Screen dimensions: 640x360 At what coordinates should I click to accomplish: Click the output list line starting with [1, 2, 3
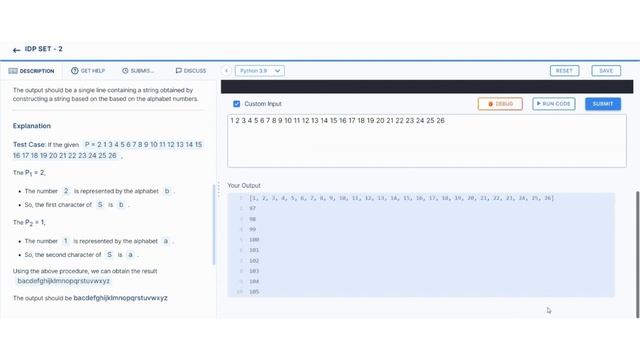point(401,198)
